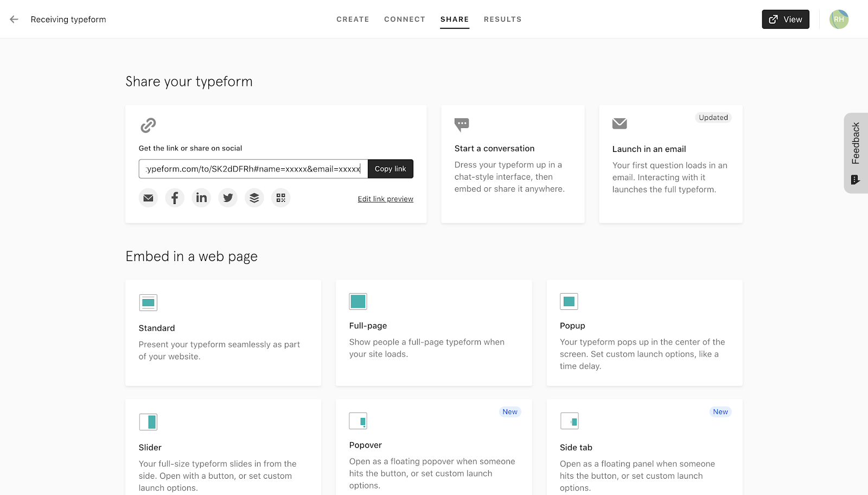This screenshot has width=868, height=495.
Task: Click the New badge on Side tab card
Action: [720, 412]
